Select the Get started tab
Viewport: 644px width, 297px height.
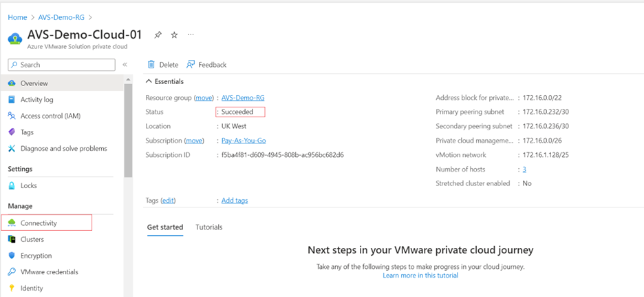coord(165,227)
